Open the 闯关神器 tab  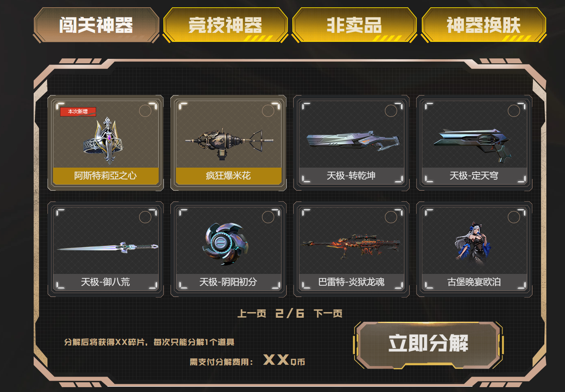click(x=96, y=25)
